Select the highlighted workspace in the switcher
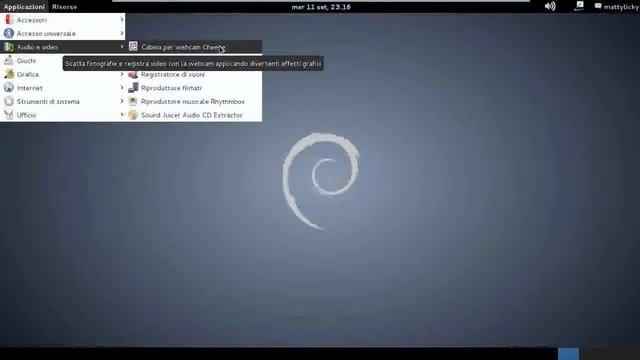 click(x=568, y=354)
